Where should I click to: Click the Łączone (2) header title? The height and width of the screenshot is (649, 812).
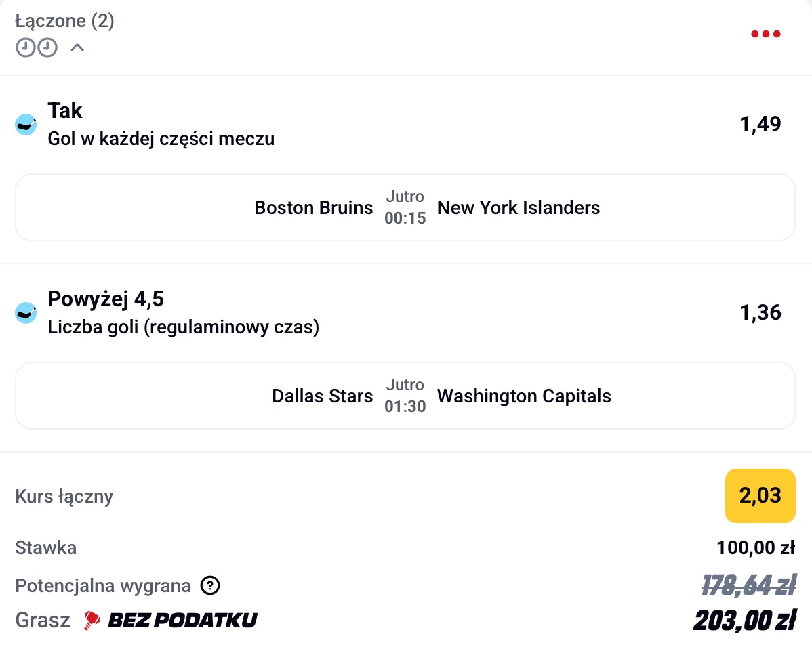click(x=64, y=22)
